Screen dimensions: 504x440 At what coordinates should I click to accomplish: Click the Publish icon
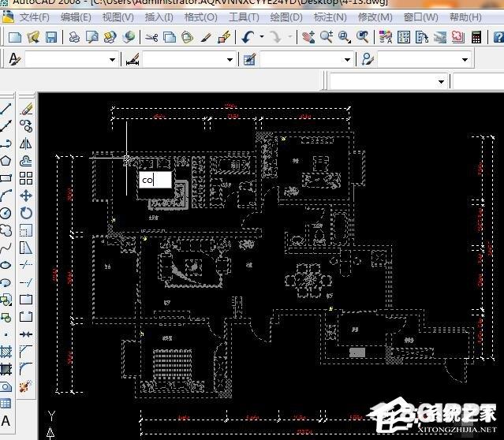[x=110, y=37]
